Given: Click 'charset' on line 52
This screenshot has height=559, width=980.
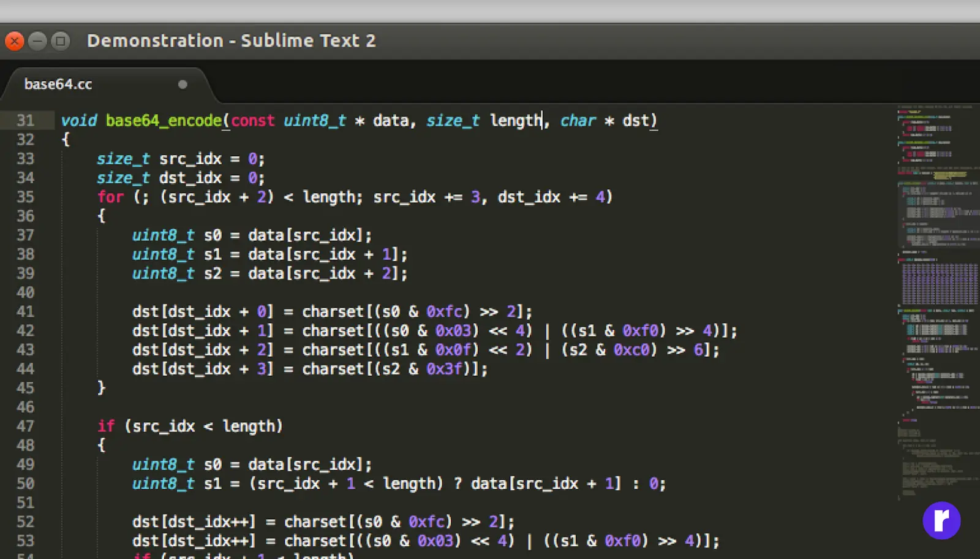Looking at the screenshot, I should tap(315, 522).
